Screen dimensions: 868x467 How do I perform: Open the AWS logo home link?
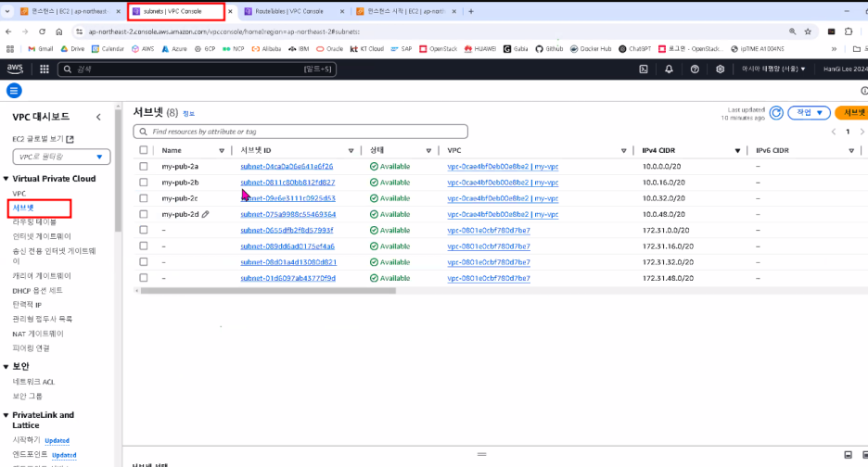coord(15,69)
